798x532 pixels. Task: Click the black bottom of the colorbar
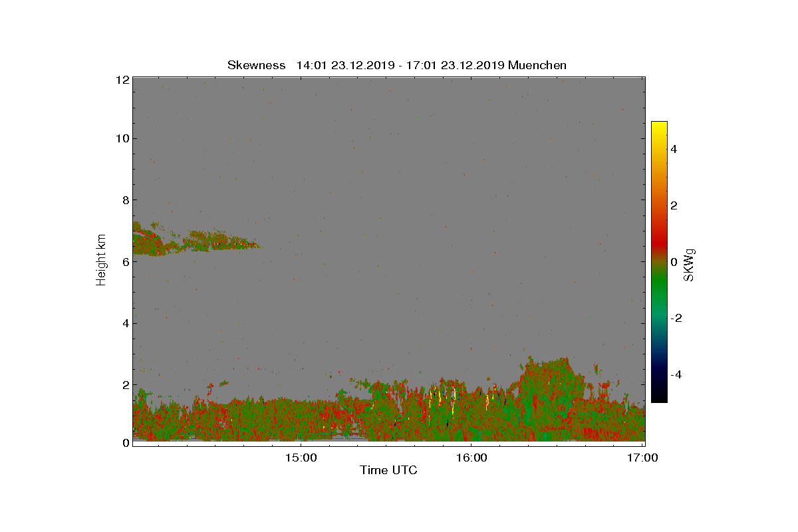point(659,396)
